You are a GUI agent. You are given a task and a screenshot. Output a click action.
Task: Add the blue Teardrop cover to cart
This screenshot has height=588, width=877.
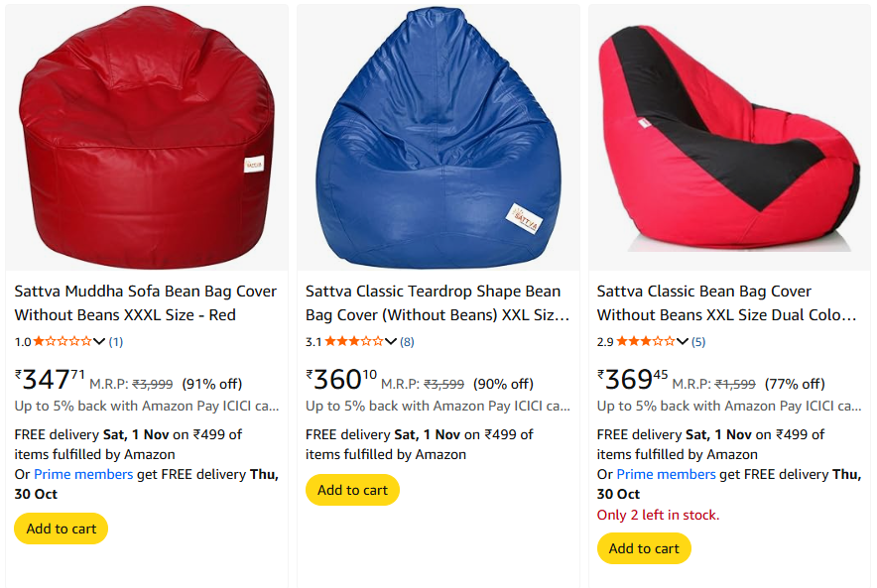(352, 490)
